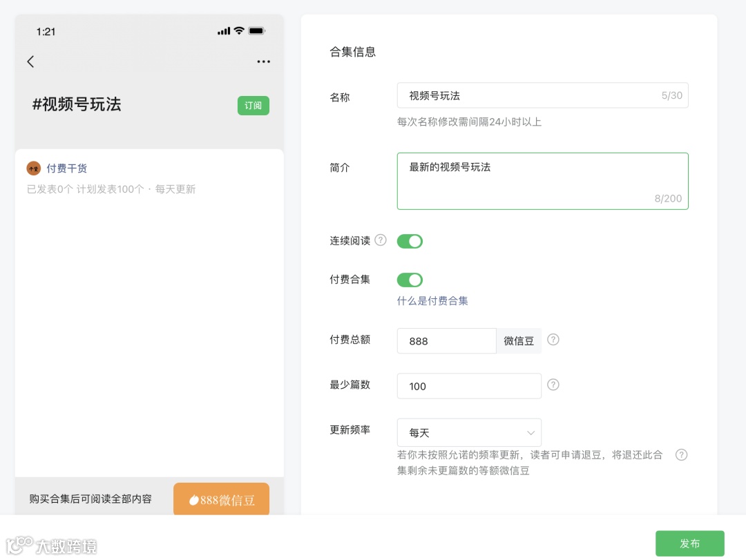Screen dimensions: 746x560
Task: Click the 购买合集后可阅读全部内容 text
Action: click(90, 499)
